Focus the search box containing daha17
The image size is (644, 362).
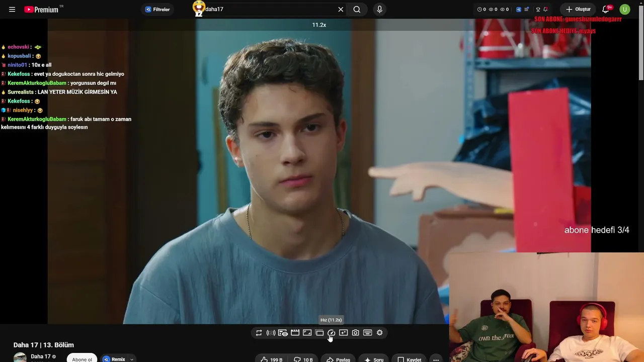coord(269,10)
